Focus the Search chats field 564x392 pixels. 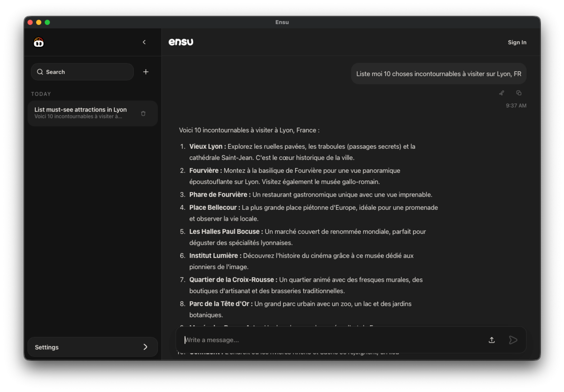87,72
